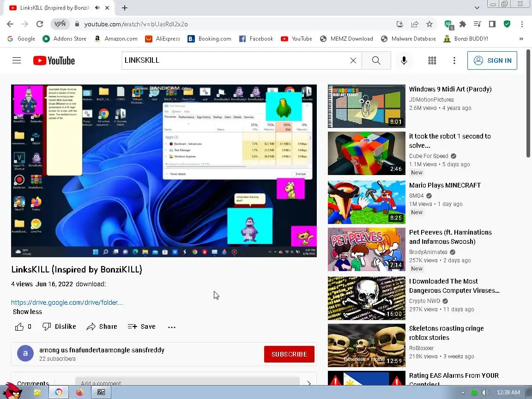This screenshot has height=399, width=532.
Task: Click the green shield extension icon
Action: coord(507,24)
